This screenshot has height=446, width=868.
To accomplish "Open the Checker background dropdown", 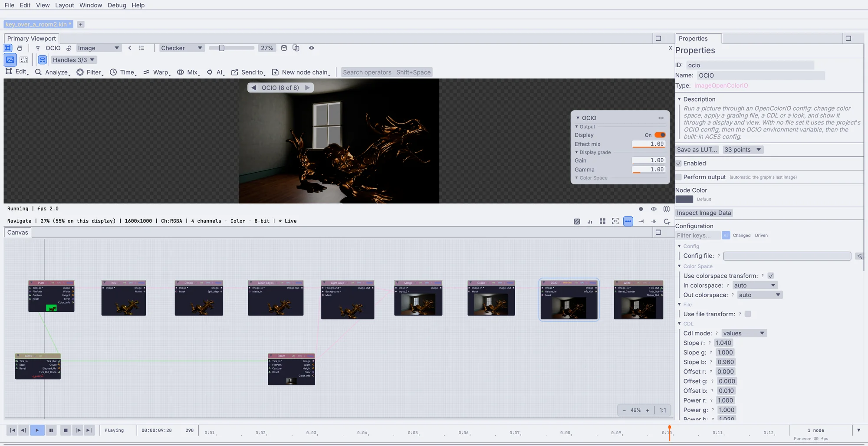I will coord(181,48).
